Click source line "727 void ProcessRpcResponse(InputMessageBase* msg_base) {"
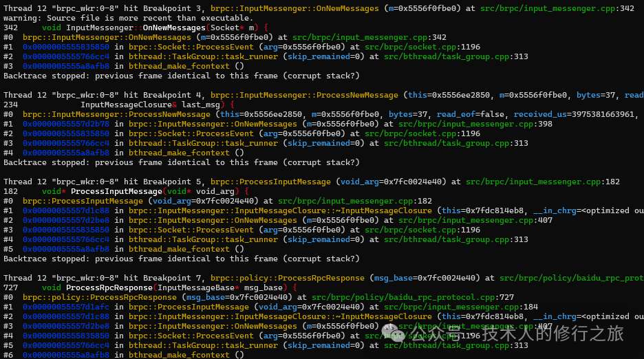Viewport: 644px width, 359px height. (x=150, y=287)
